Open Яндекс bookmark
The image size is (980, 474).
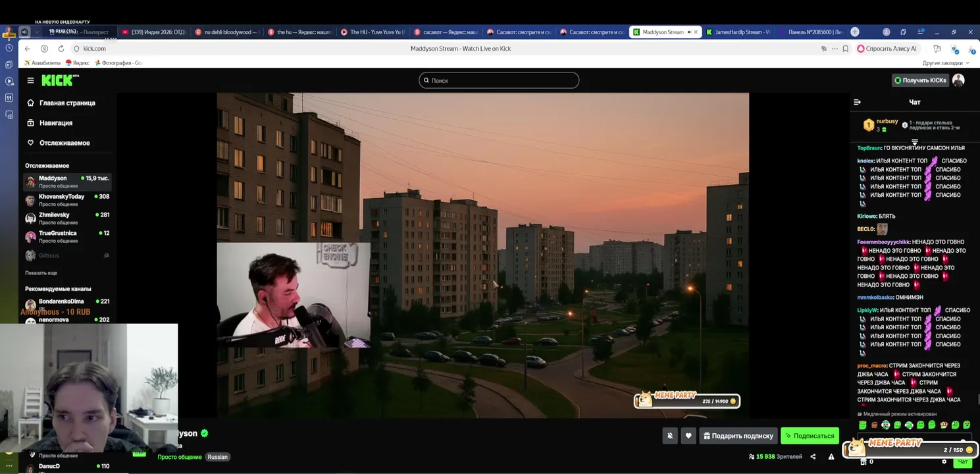click(78, 63)
